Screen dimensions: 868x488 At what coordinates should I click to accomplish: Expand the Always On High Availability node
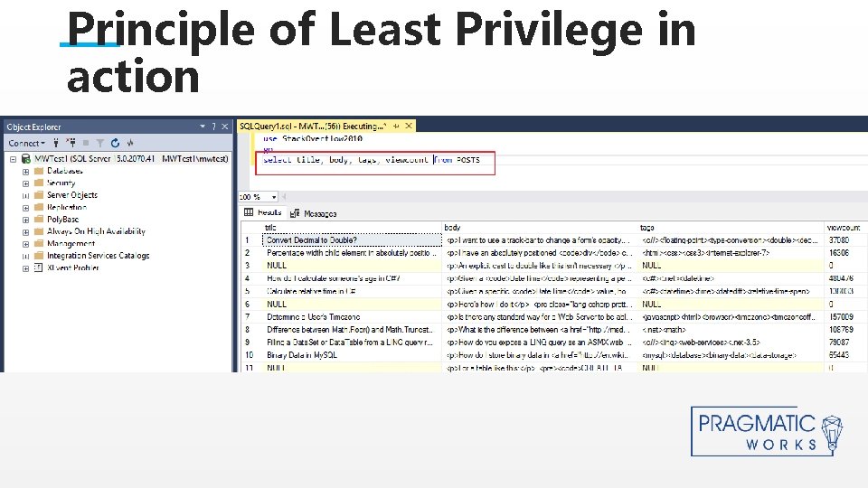(25, 232)
